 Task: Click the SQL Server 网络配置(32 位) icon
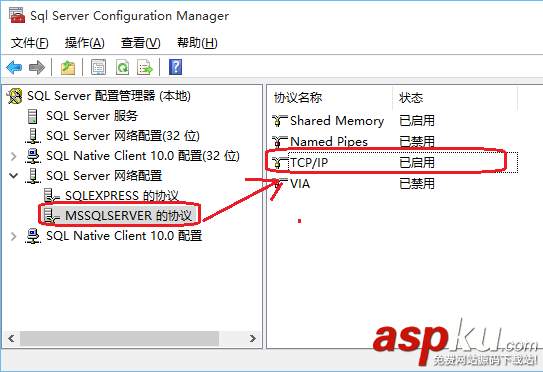[x=33, y=136]
